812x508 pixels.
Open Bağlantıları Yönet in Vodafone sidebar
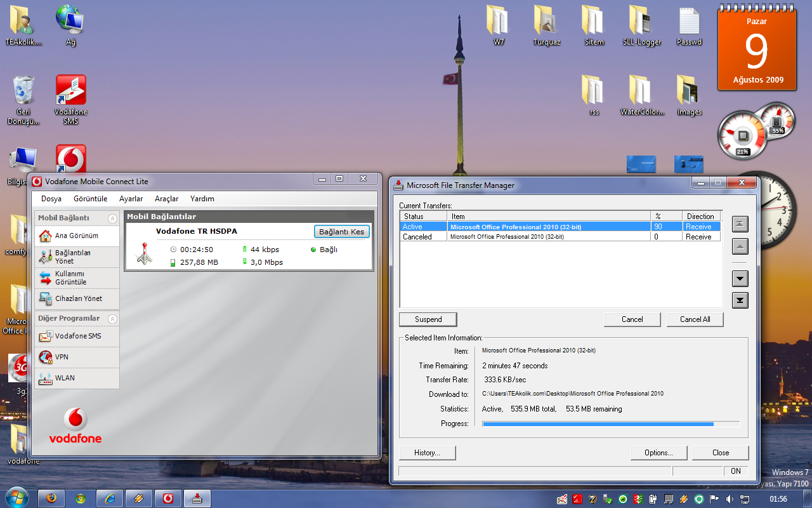point(77,257)
